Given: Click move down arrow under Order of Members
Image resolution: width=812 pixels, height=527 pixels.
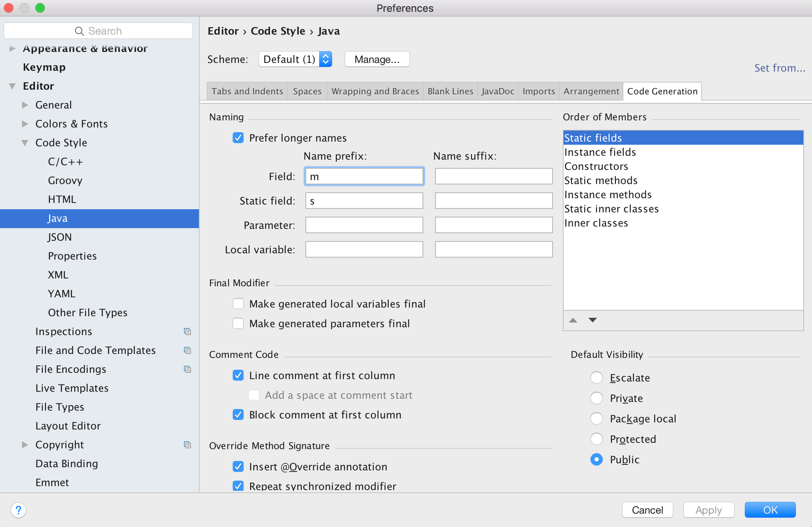Looking at the screenshot, I should [x=593, y=320].
